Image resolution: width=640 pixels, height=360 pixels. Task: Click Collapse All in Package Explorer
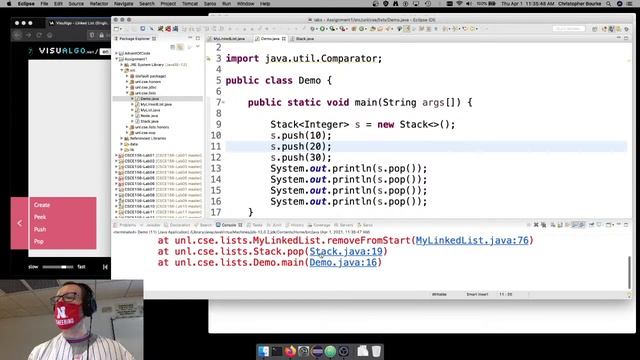click(x=173, y=47)
